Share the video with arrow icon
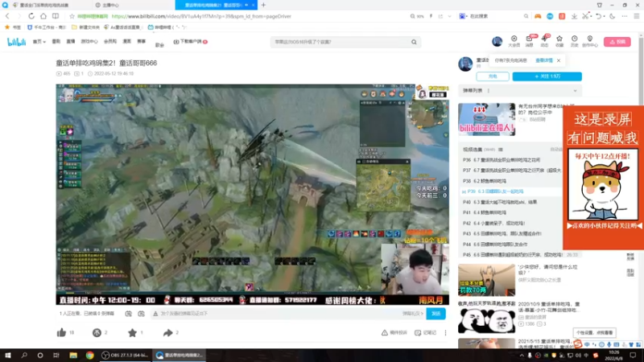The height and width of the screenshot is (362, 644). point(167,332)
